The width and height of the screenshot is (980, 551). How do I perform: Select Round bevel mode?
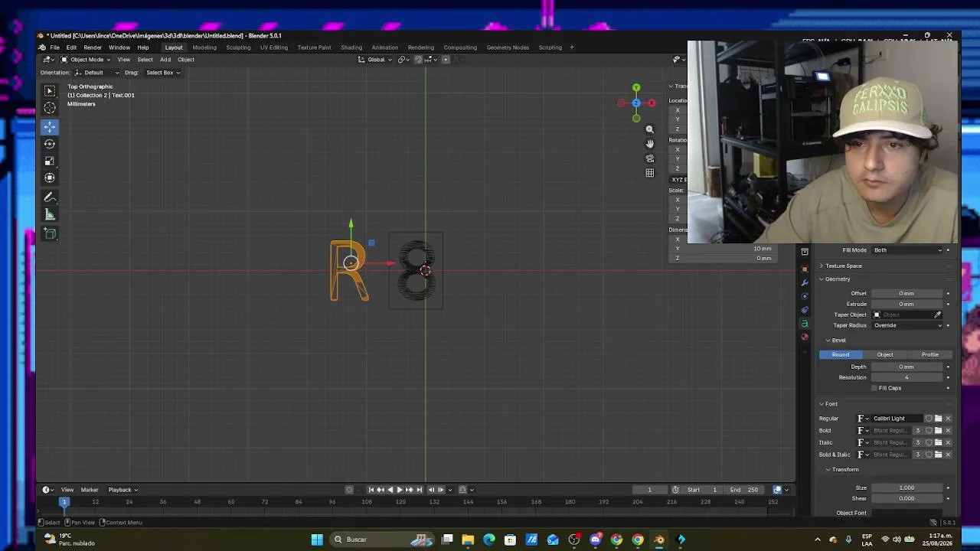click(841, 354)
